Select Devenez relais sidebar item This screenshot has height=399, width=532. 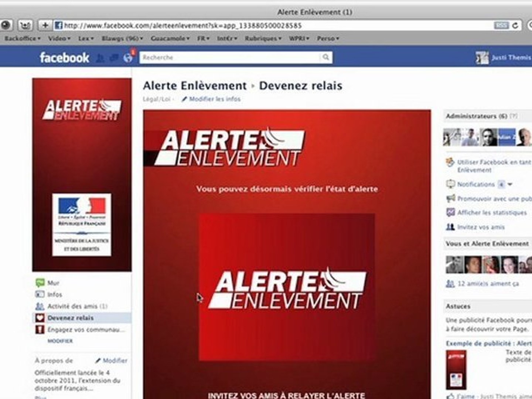[x=82, y=318]
